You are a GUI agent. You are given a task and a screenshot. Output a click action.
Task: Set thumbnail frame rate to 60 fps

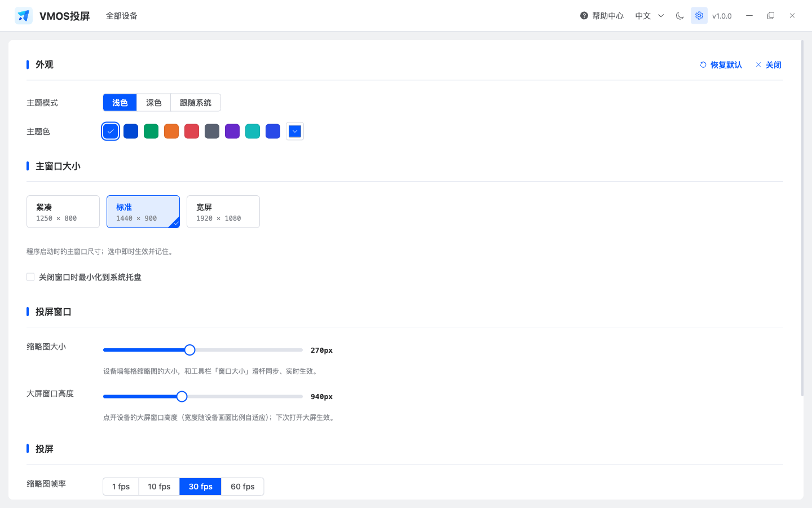242,487
